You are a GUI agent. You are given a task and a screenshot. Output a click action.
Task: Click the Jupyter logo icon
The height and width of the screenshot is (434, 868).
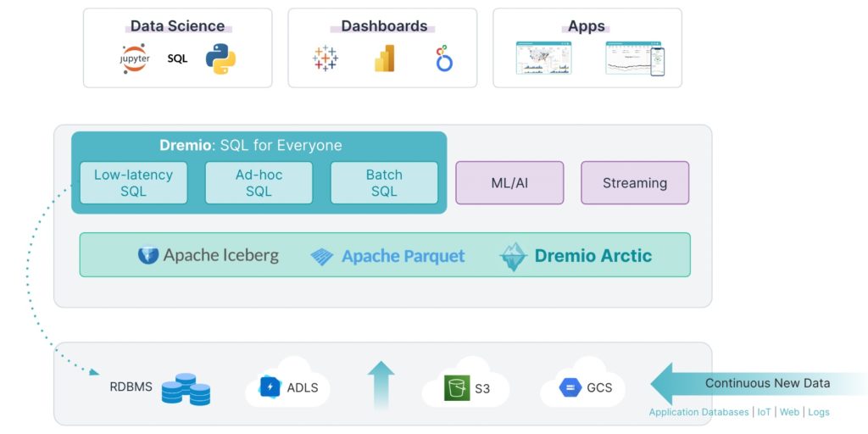[x=135, y=58]
